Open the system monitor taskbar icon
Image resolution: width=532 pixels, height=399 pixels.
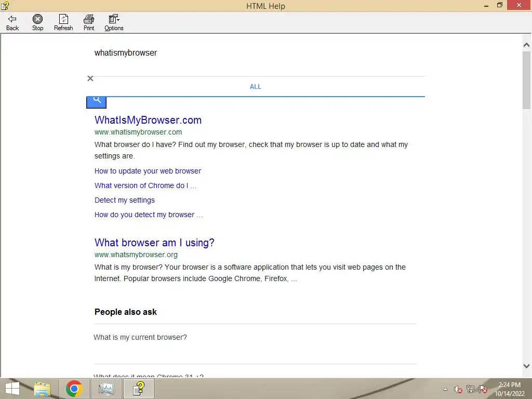pyautogui.click(x=106, y=389)
